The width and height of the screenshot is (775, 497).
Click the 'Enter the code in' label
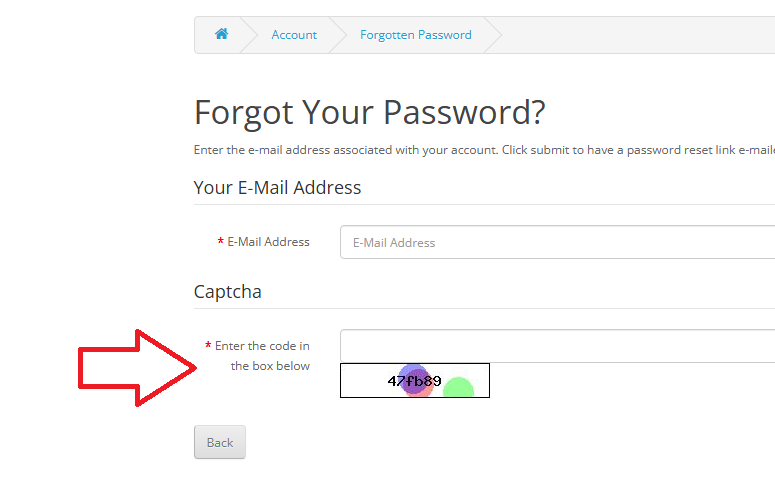click(262, 346)
